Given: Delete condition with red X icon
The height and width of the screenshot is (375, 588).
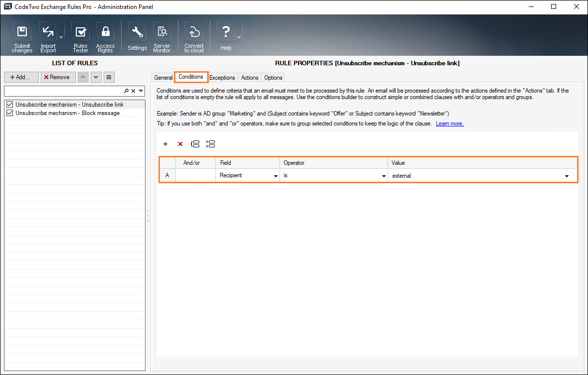Looking at the screenshot, I should click(180, 144).
